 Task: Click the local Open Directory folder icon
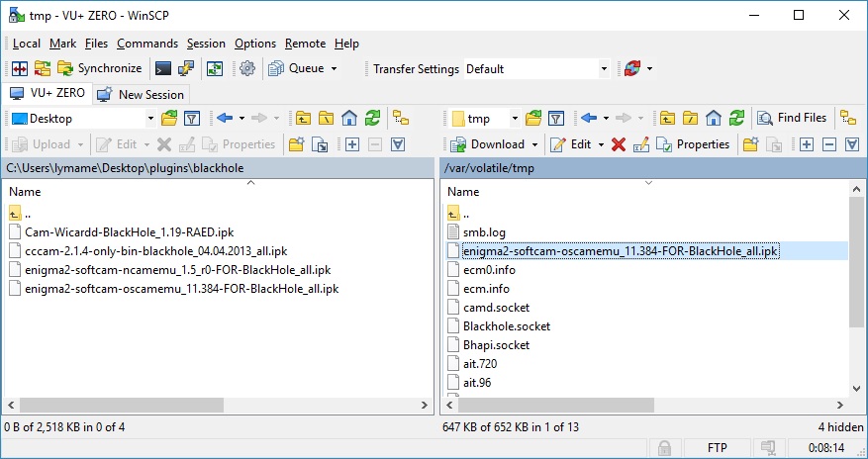169,118
